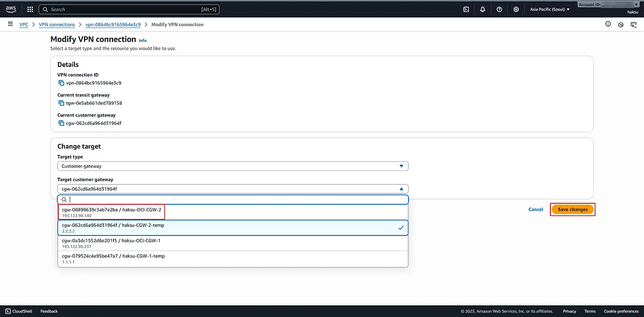Open settings gear in top bar
The image size is (644, 317).
(516, 9)
